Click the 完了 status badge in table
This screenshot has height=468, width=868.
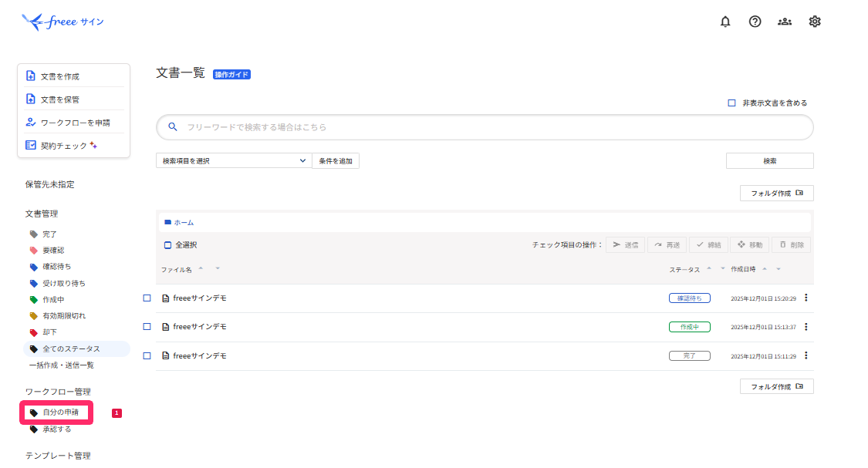(x=689, y=355)
